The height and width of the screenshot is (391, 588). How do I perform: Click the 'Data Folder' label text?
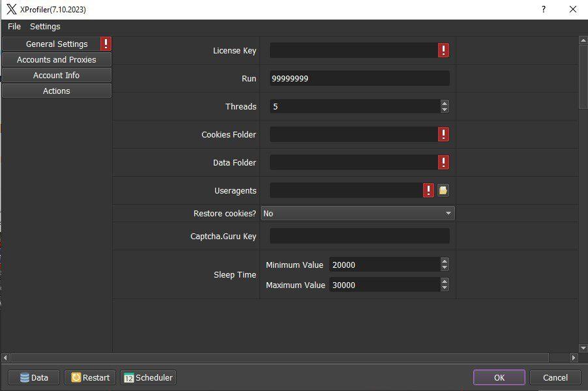[x=235, y=163]
